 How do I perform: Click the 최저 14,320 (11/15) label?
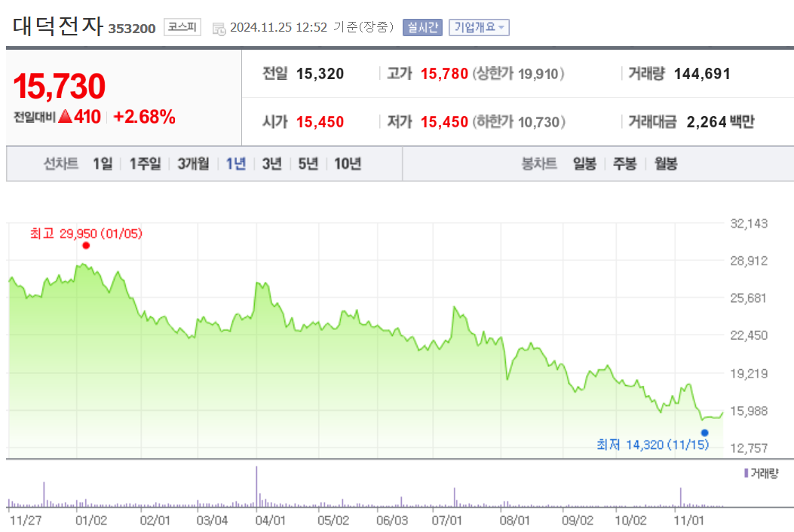(x=653, y=445)
